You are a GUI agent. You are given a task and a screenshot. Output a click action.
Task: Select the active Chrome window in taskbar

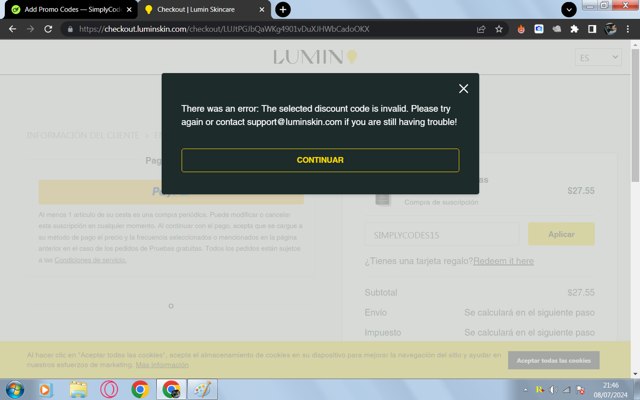pyautogui.click(x=171, y=389)
